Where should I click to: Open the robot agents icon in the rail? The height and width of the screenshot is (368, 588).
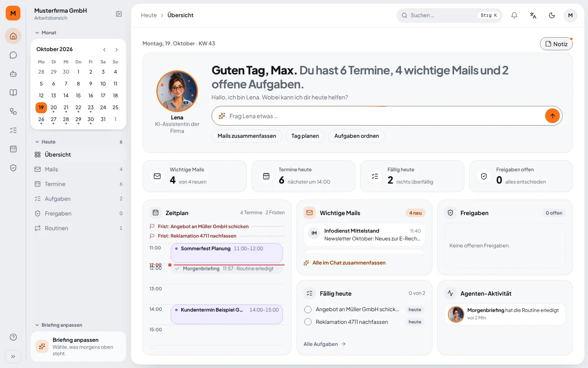13,74
